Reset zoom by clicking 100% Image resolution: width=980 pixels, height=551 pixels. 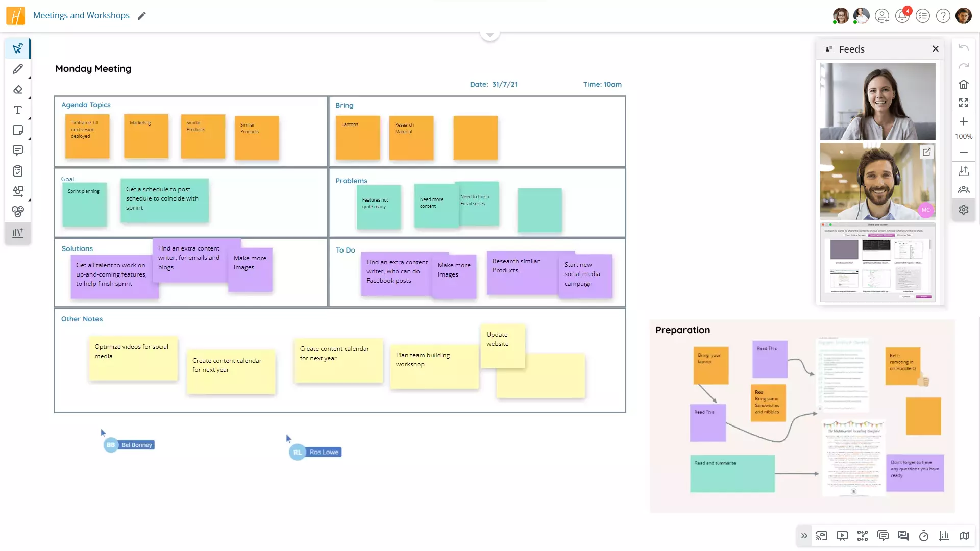964,136
